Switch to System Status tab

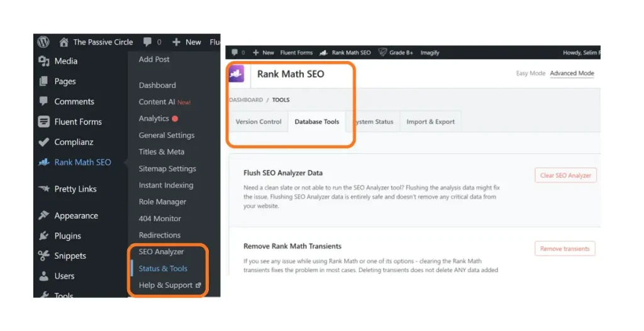[x=374, y=121]
